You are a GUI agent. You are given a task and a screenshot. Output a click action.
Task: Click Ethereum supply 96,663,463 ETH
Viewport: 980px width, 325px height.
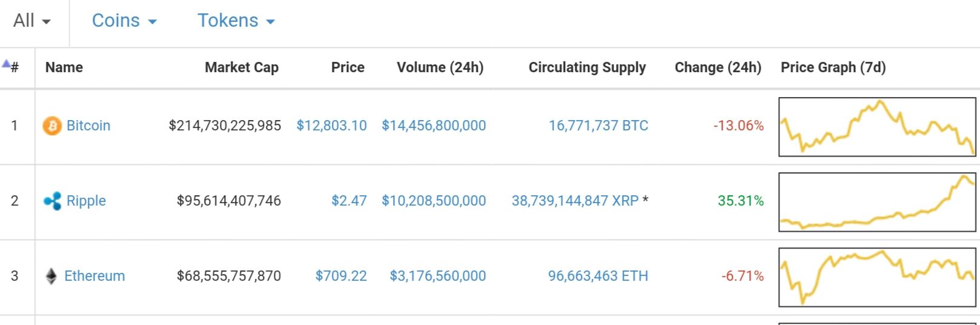pyautogui.click(x=598, y=276)
